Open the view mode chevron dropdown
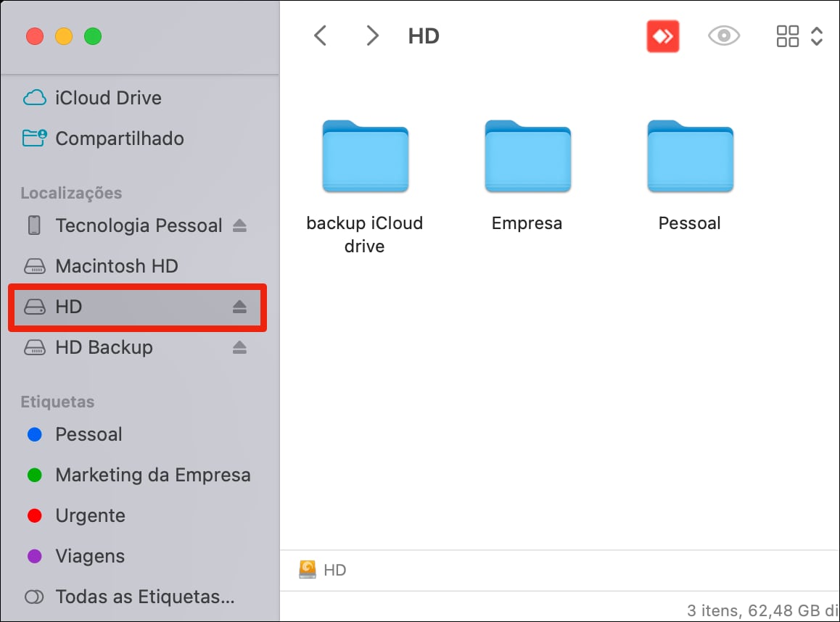This screenshot has width=840, height=622. (x=817, y=36)
